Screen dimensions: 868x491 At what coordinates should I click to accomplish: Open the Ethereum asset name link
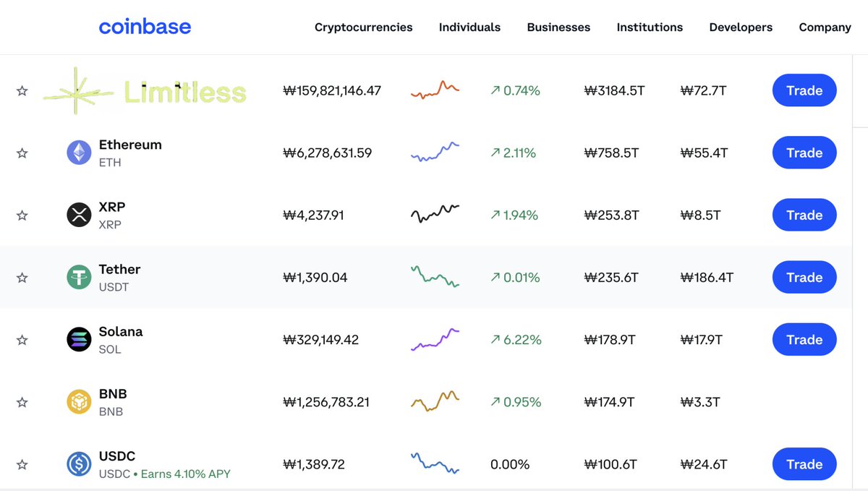(130, 145)
